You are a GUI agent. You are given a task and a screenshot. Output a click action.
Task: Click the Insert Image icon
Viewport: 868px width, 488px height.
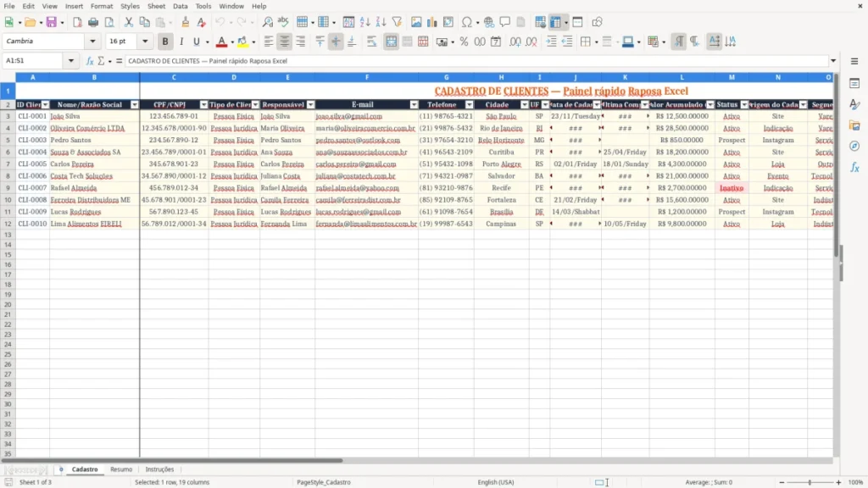[x=415, y=22]
